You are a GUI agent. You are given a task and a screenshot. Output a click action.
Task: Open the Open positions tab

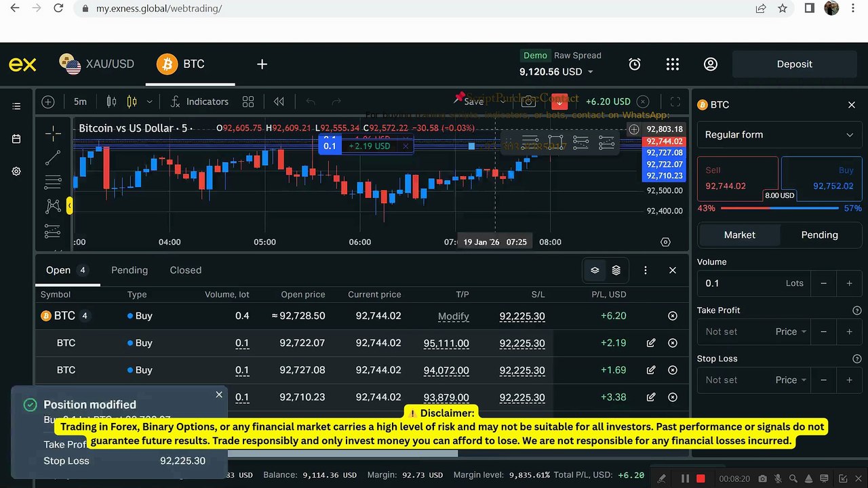tap(66, 270)
